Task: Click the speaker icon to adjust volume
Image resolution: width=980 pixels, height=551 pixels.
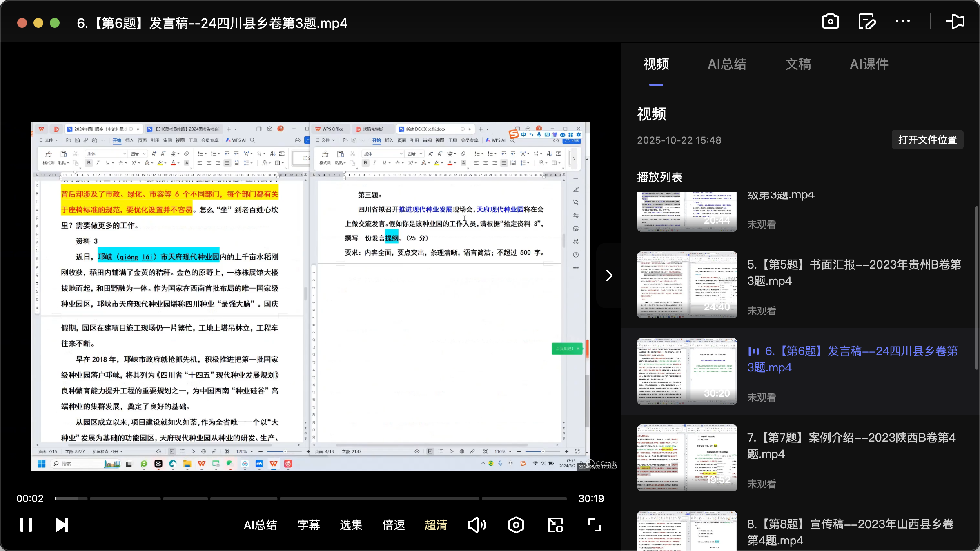Action: click(x=477, y=525)
